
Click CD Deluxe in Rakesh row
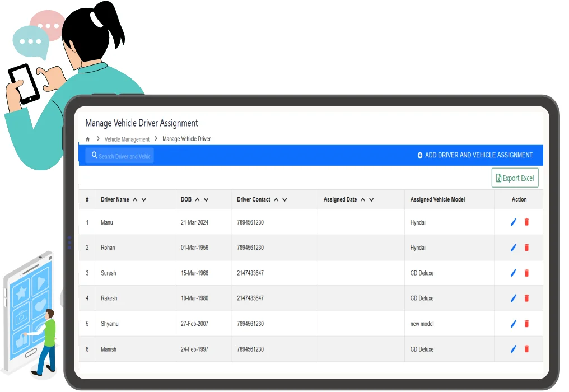[x=422, y=298]
